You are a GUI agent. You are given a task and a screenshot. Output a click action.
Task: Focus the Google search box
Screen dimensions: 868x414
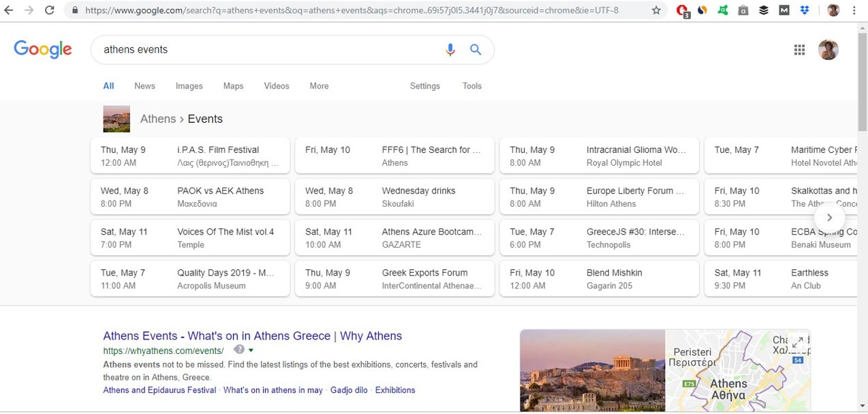269,50
